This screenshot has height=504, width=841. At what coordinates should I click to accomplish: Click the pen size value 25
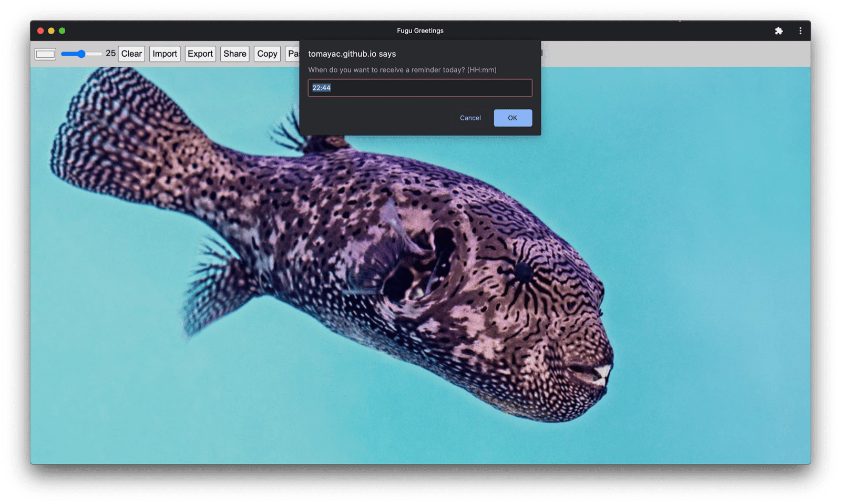coord(110,53)
